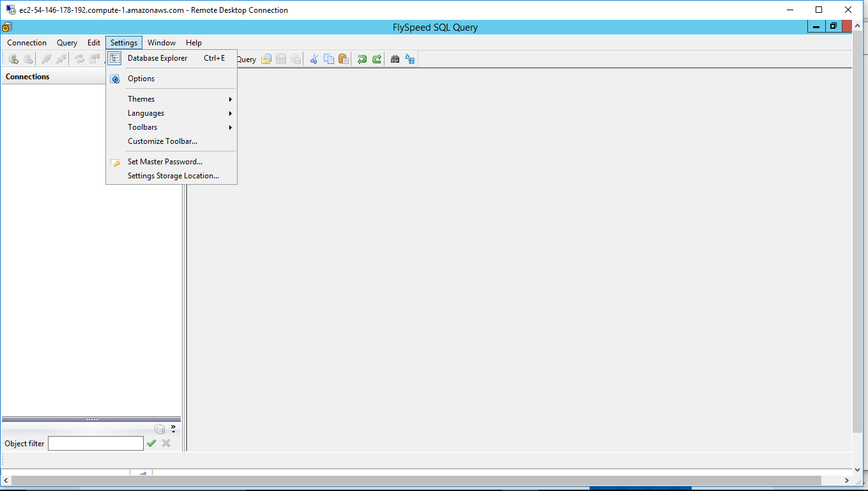The image size is (868, 491).
Task: Click the database icon above Object filter
Action: point(160,428)
